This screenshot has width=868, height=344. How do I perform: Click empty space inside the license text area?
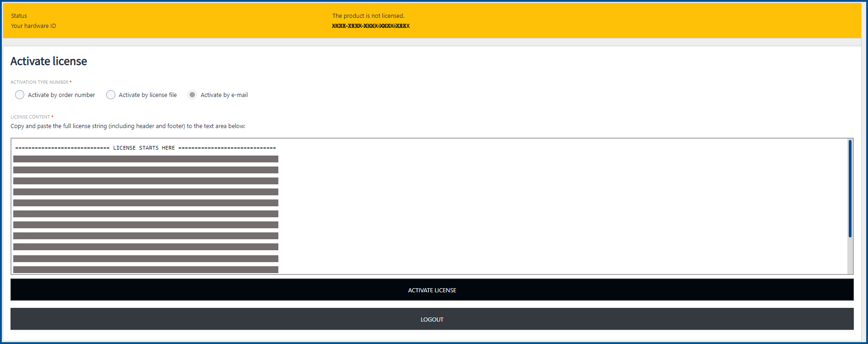(x=549, y=206)
